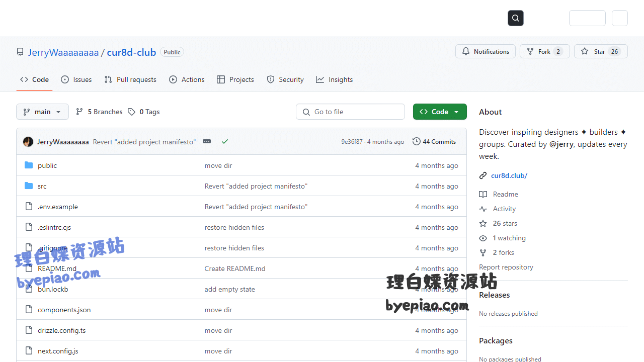Viewport: 644px width, 362px height.
Task: View the 1 watching link
Action: [509, 238]
